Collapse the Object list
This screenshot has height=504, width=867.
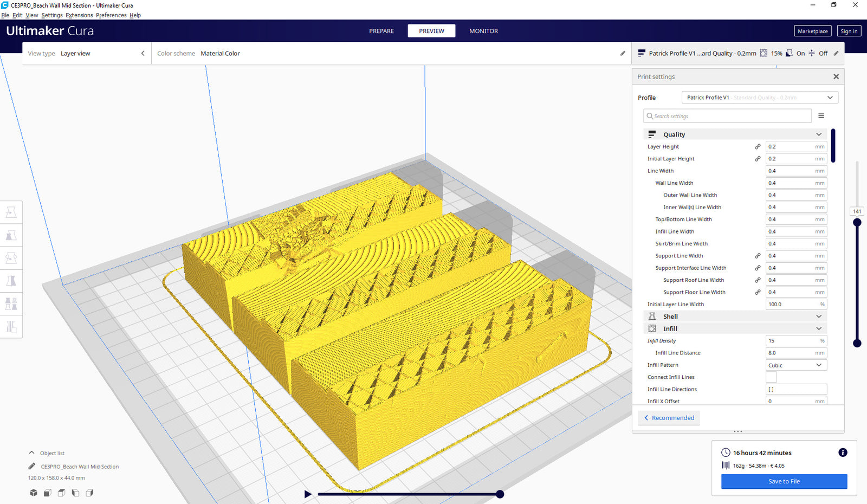[x=31, y=453]
